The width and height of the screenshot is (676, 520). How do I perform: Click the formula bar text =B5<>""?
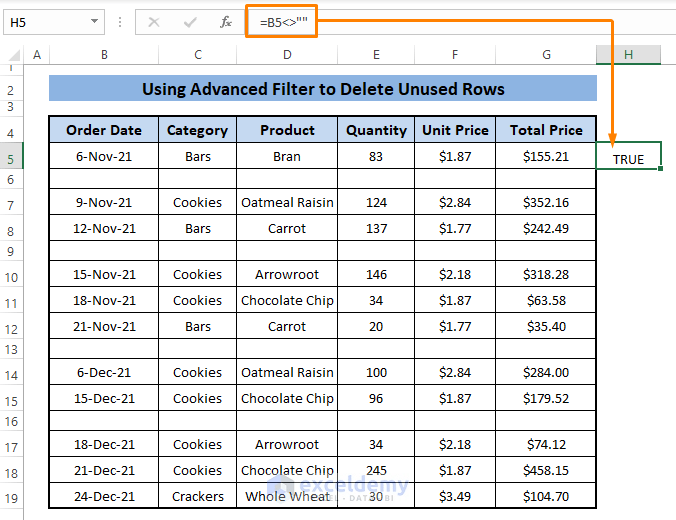284,22
